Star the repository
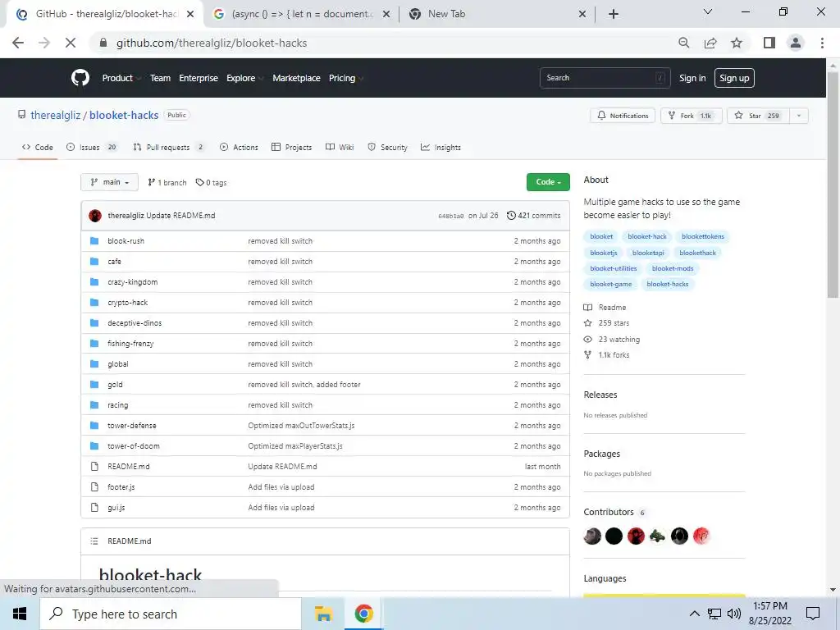The height and width of the screenshot is (630, 840). point(757,116)
